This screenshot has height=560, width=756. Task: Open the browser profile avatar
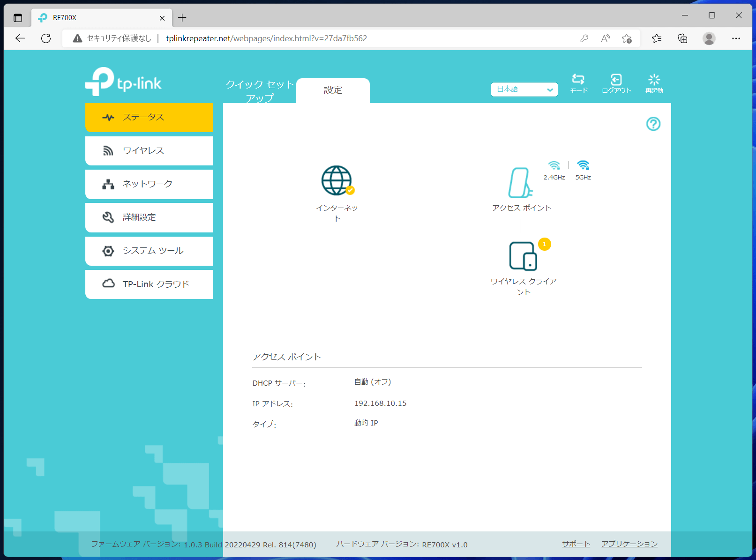pos(709,38)
